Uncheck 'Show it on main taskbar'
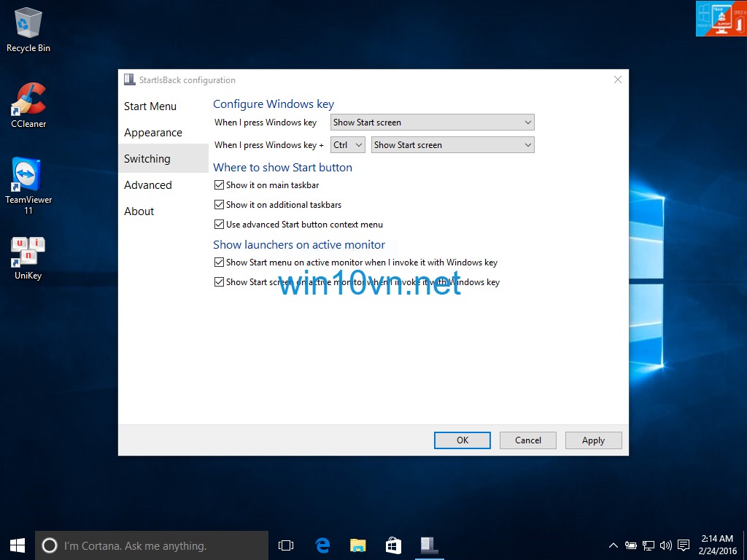The width and height of the screenshot is (747, 560). pyautogui.click(x=220, y=184)
